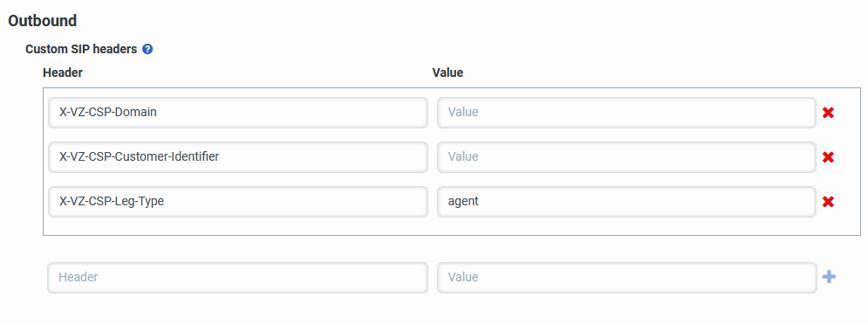Screen dimensions: 868x325
Task: Click blank gap between list box and new row
Action: tap(451, 248)
